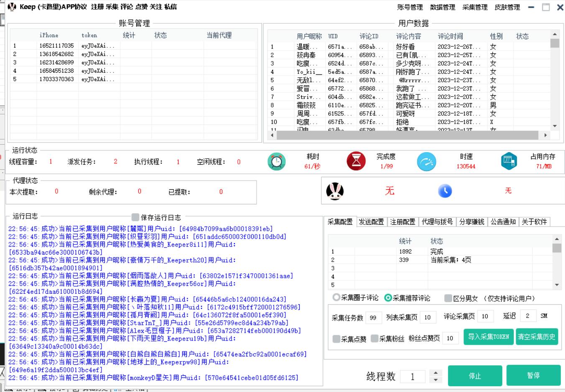Click the red hourglass completion icon
The height and width of the screenshot is (392, 565).
click(356, 161)
